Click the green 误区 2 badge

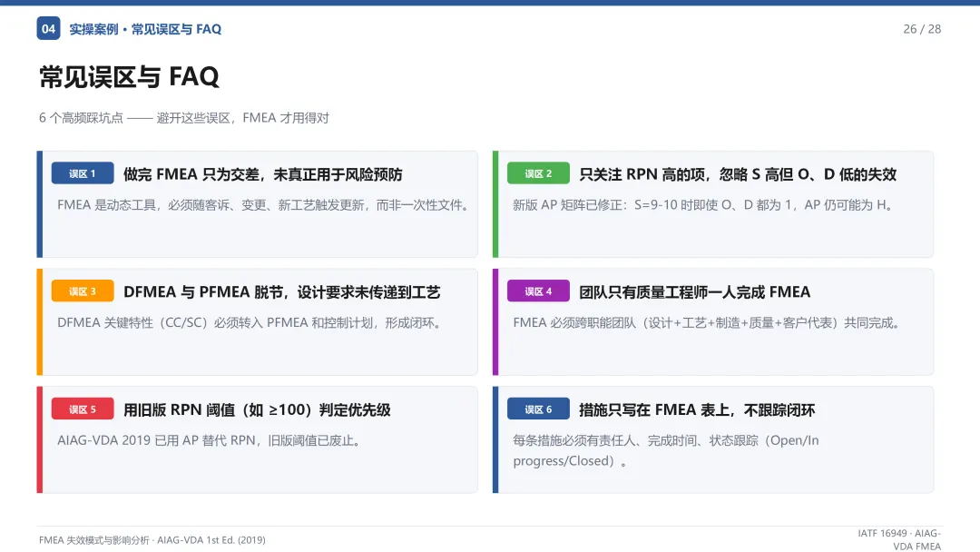point(538,173)
